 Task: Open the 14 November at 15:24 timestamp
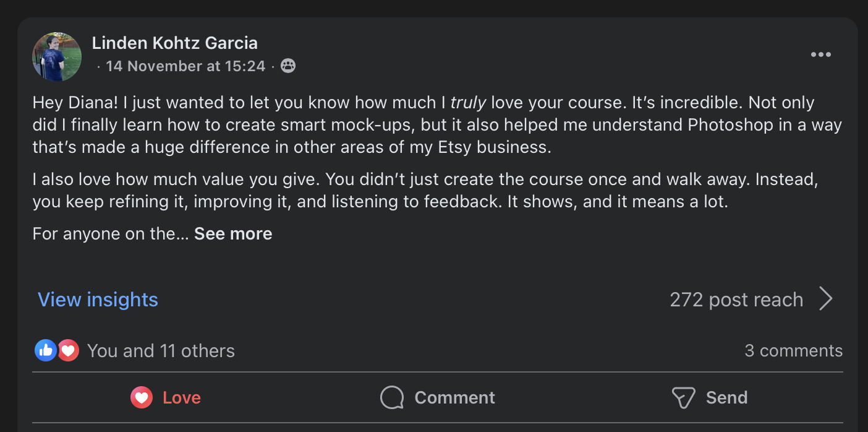coord(185,66)
